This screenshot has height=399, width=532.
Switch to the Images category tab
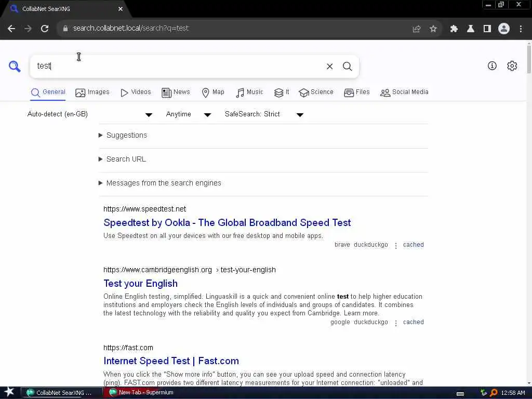click(x=92, y=92)
